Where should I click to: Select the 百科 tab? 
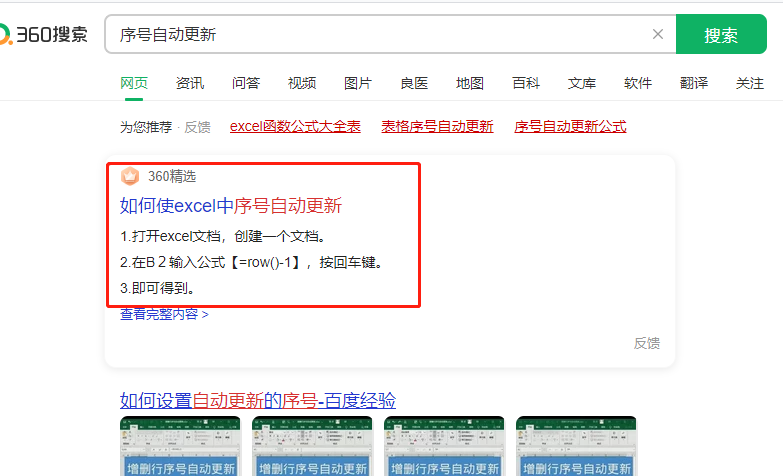pos(526,83)
